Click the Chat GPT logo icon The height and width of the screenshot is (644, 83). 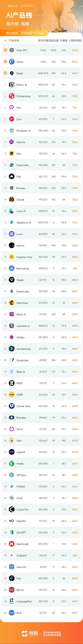pyautogui.click(x=12, y=50)
